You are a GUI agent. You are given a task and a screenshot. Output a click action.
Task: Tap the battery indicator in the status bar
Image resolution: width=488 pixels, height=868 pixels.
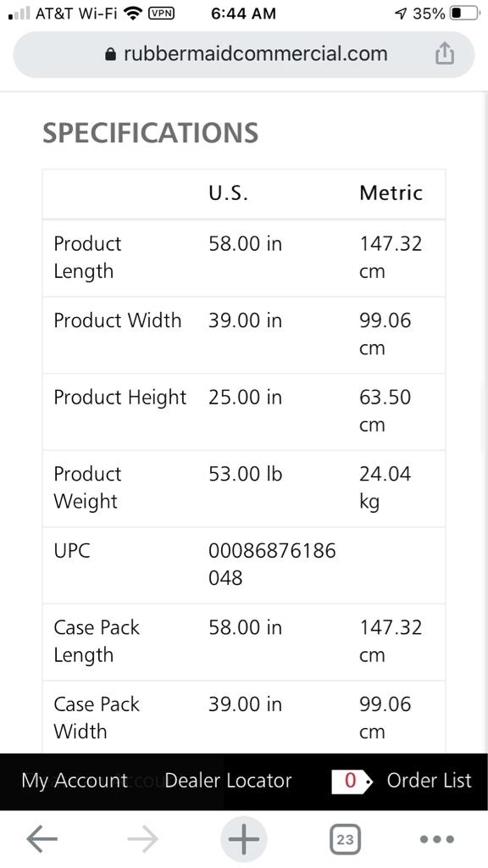464,14
